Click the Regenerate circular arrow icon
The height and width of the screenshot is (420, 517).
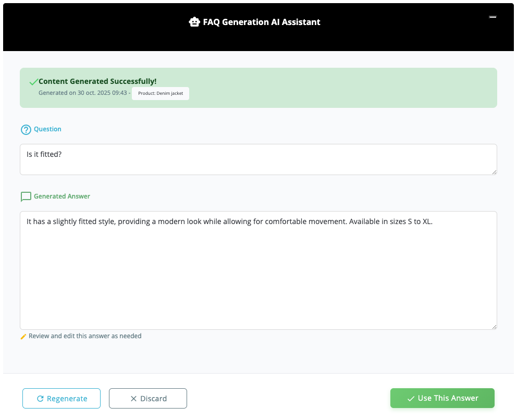(40, 399)
